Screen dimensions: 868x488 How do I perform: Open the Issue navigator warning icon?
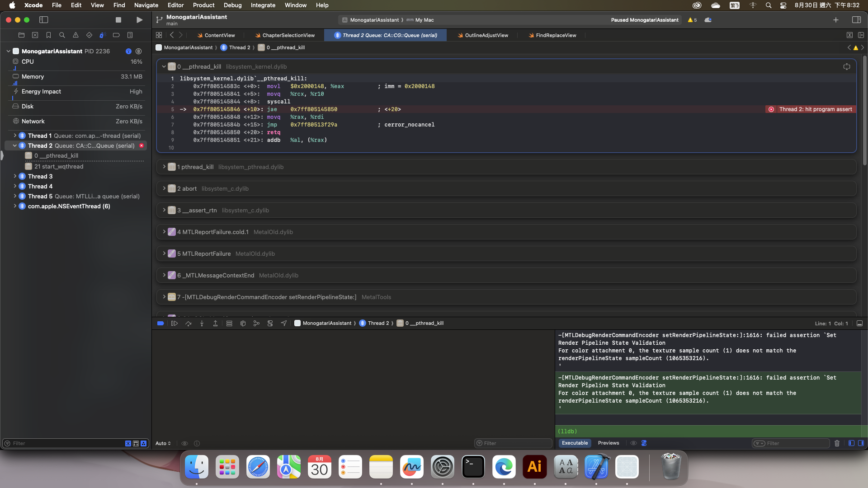75,35
